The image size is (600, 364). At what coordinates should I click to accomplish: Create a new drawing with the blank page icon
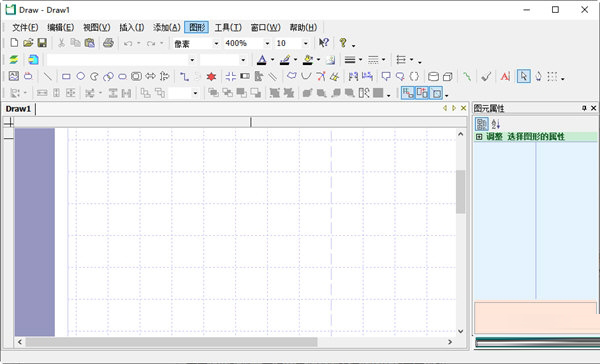(14, 43)
